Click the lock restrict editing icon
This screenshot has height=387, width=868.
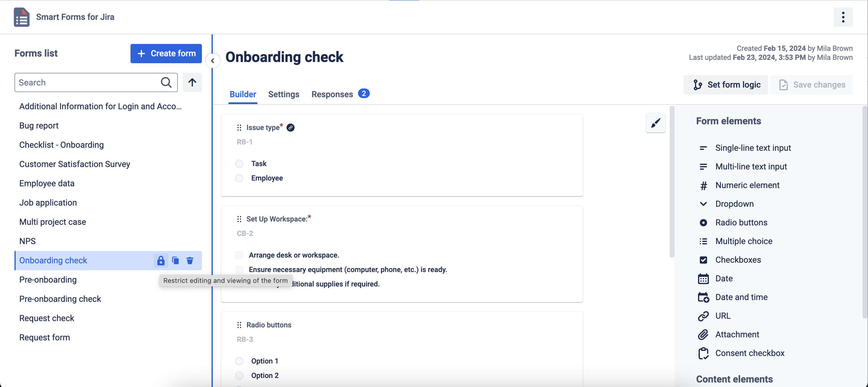coord(161,260)
